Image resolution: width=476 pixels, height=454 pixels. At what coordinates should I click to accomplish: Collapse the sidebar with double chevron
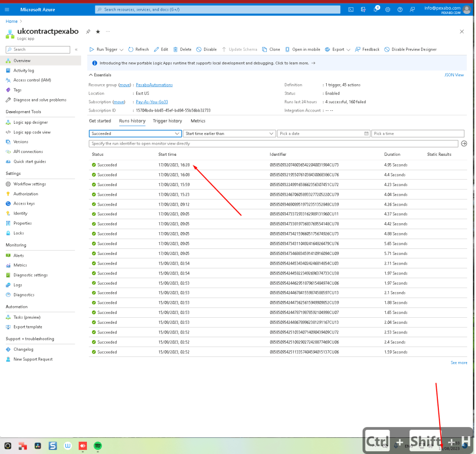76,49
